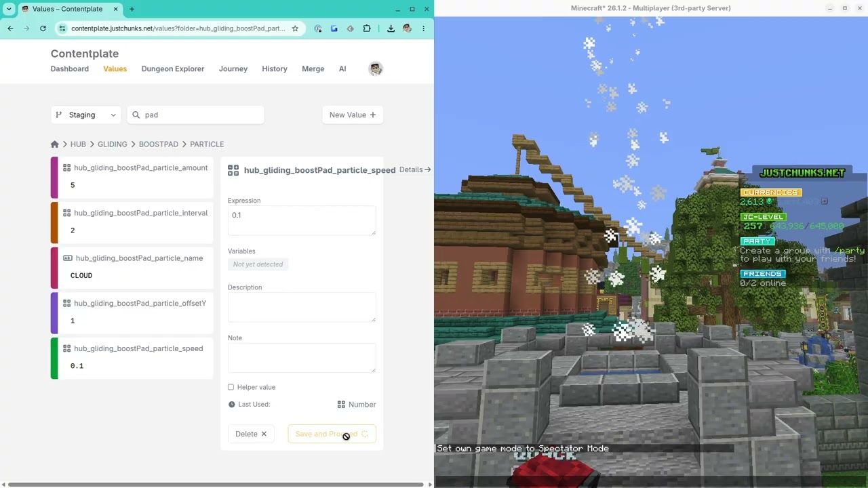868x488 pixels.
Task: Close the Values – Contentplate tab
Action: [x=117, y=9]
